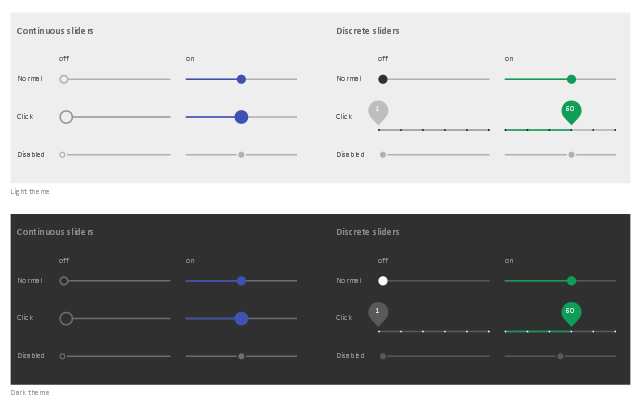Click dark theme discrete Disabled on thumb

(560, 356)
